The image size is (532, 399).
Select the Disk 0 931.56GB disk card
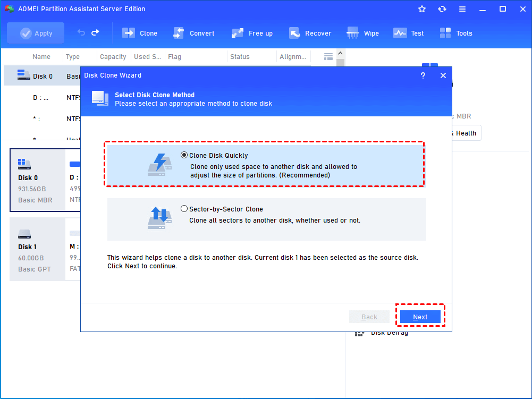(38, 180)
